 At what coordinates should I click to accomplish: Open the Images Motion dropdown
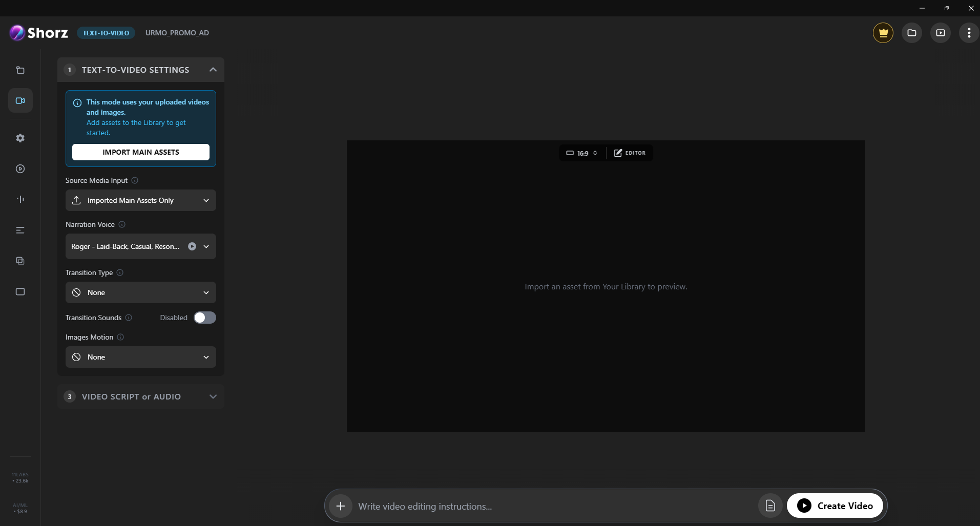(x=141, y=357)
